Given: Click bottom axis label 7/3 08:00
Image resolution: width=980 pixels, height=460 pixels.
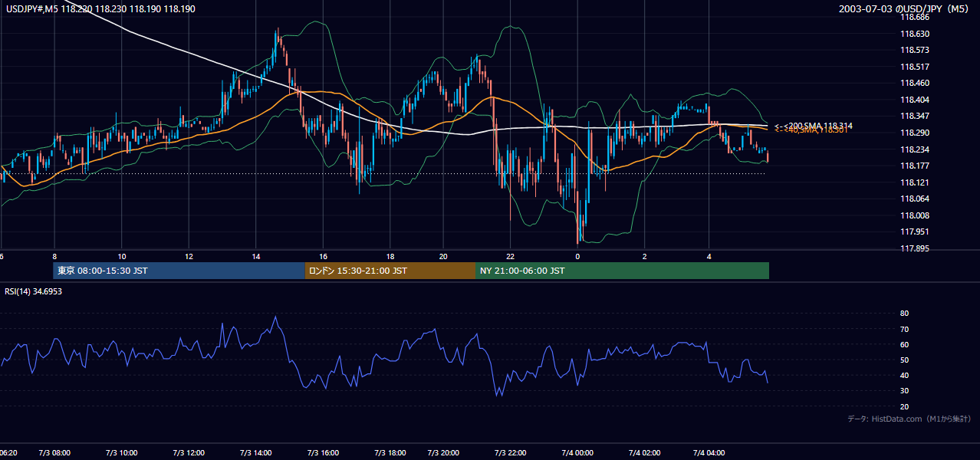Looking at the screenshot, I should pyautogui.click(x=54, y=453).
